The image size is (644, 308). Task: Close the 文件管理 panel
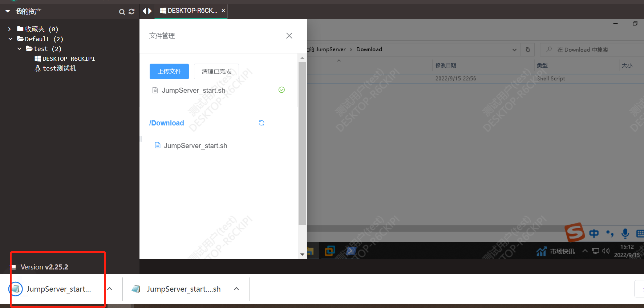click(x=289, y=36)
